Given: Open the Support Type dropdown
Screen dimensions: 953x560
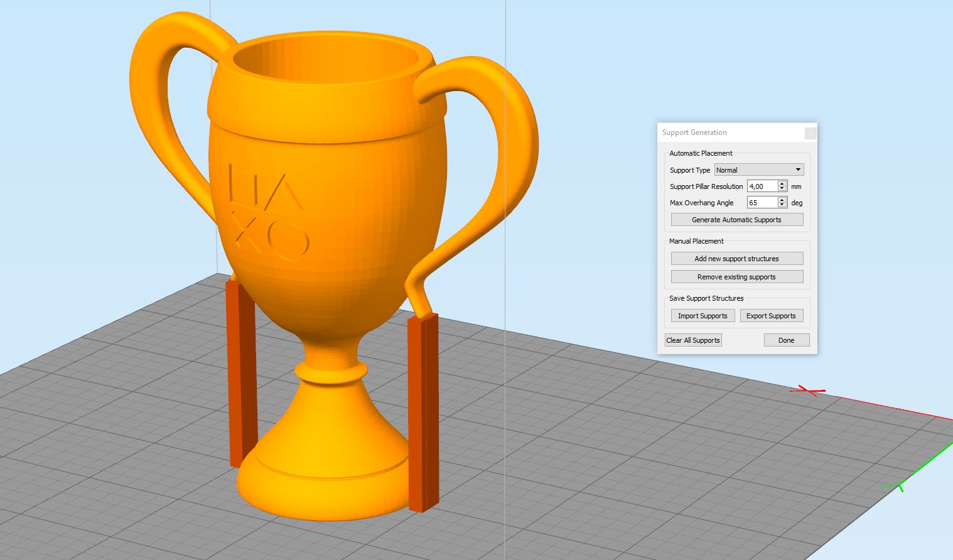Looking at the screenshot, I should [x=759, y=170].
